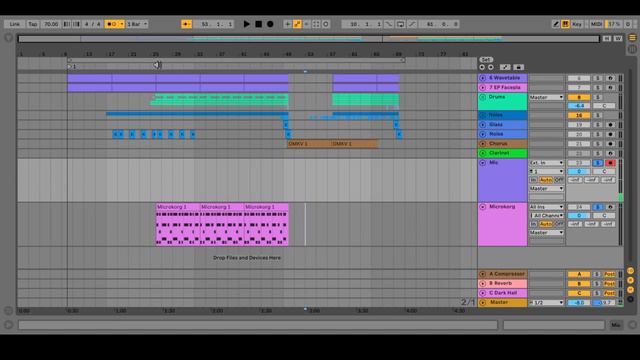Click the Punch-In switch icon
This screenshot has width=640, height=360.
click(x=389, y=24)
